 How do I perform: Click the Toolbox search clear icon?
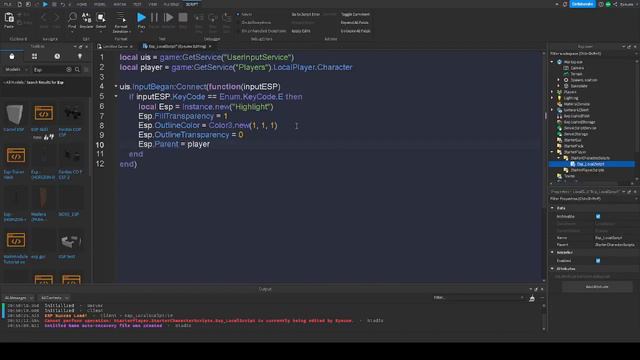coord(69,70)
